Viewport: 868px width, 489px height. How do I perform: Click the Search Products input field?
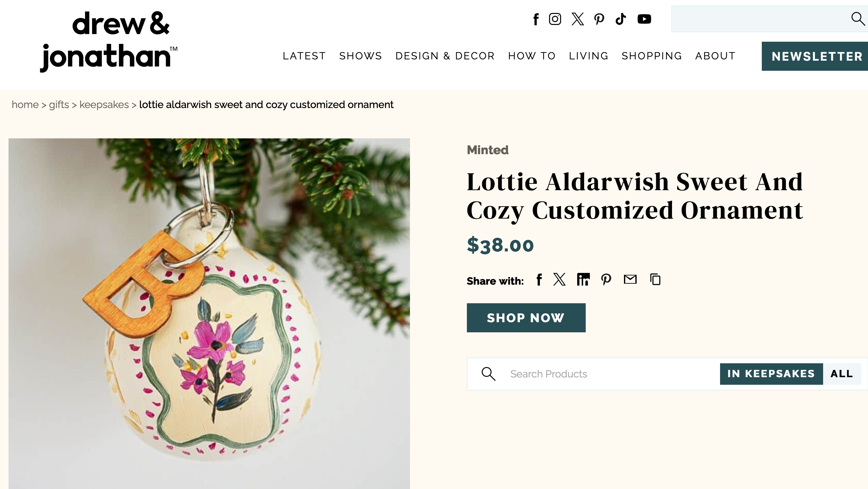(x=607, y=374)
